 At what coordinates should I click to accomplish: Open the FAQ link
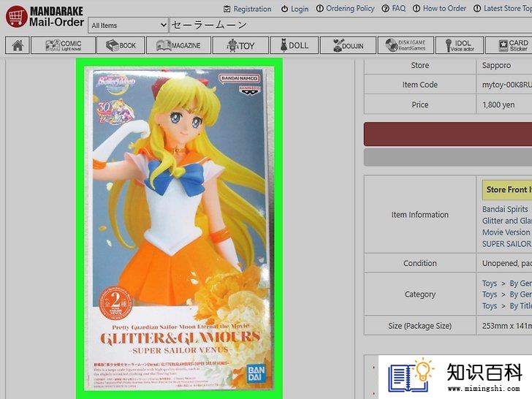click(399, 8)
